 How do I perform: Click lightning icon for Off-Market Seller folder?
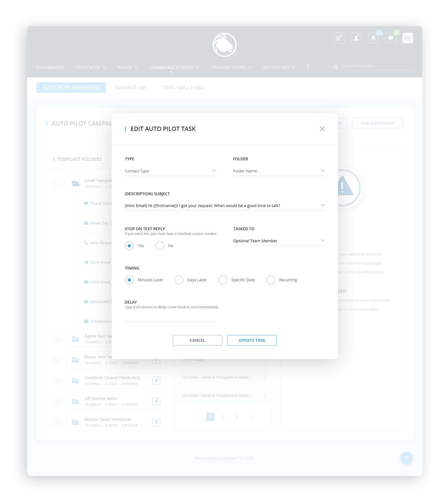pyautogui.click(x=156, y=401)
